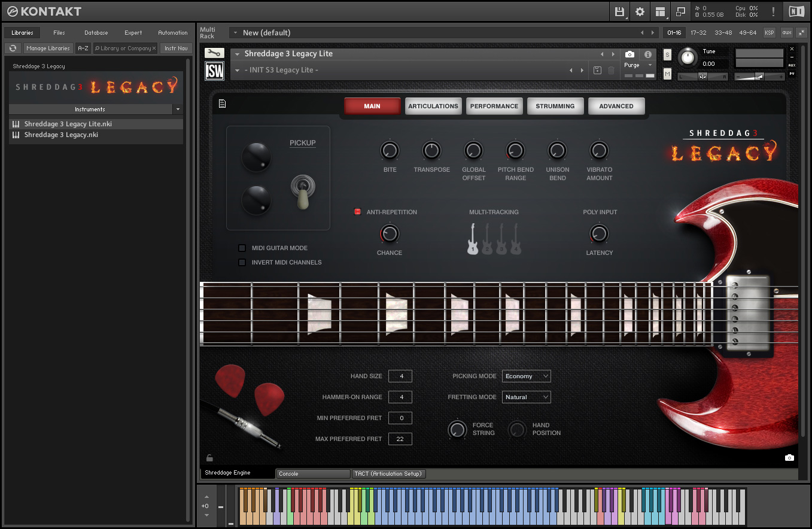The height and width of the screenshot is (529, 812).
Task: Click the Max Preferred Fret value field
Action: coord(400,439)
